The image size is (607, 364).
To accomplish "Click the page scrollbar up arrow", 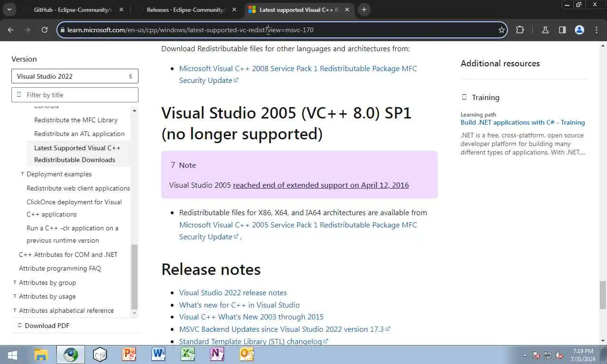I will (x=603, y=45).
